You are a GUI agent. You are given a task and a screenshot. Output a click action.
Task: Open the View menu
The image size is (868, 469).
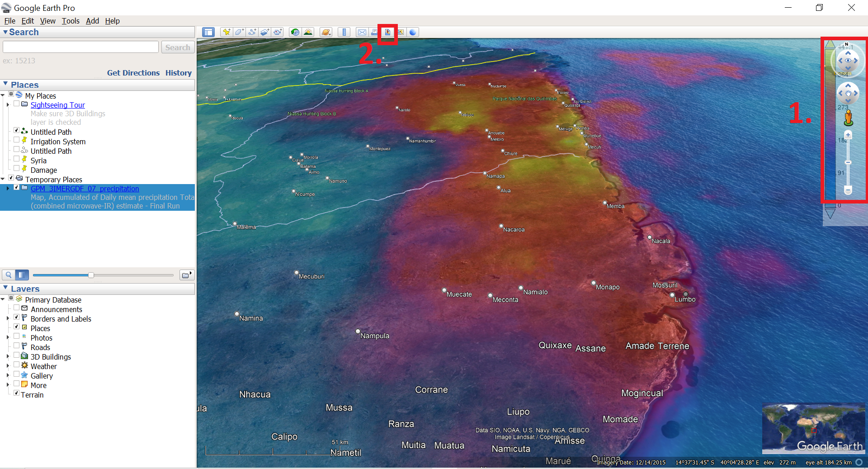pyautogui.click(x=47, y=21)
